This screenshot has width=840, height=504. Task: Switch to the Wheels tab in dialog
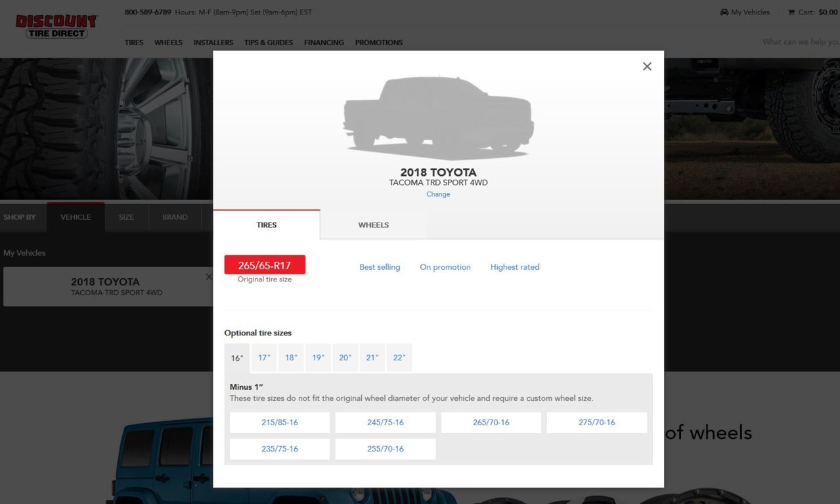(374, 224)
